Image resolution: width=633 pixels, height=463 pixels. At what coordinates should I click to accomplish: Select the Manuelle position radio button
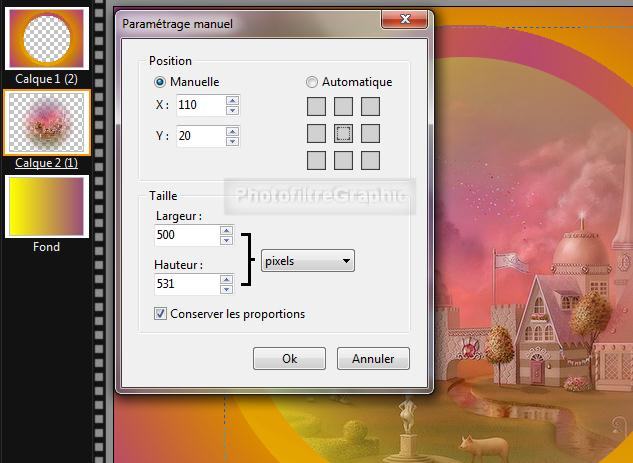[161, 82]
